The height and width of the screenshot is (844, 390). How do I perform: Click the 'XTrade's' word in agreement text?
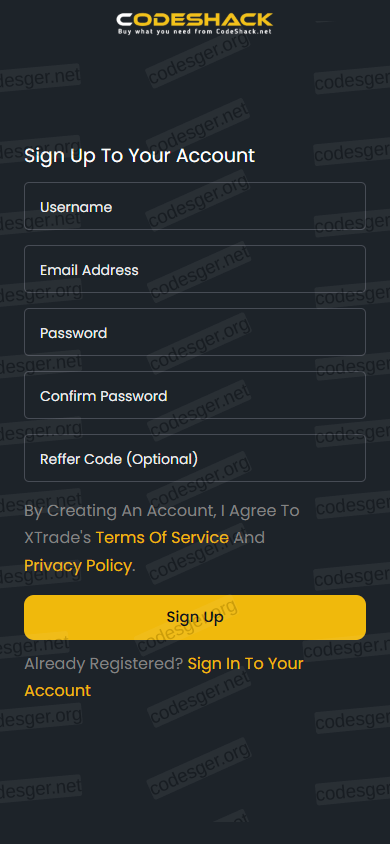pos(58,537)
